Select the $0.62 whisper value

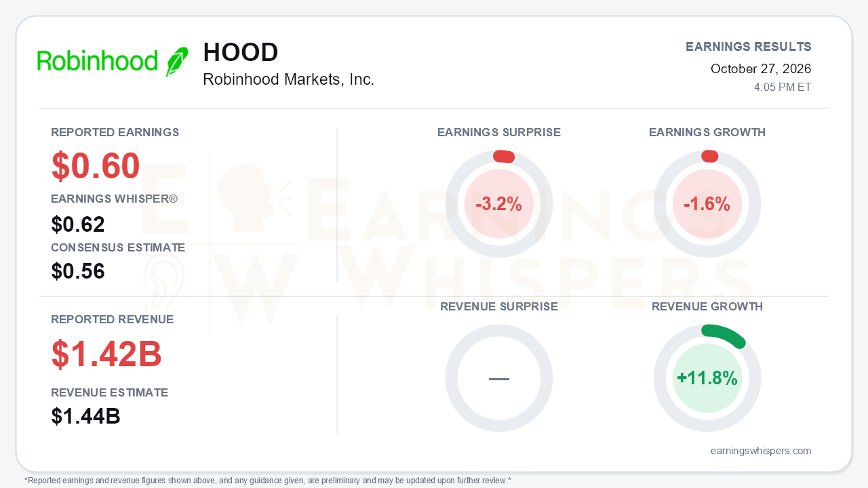pyautogui.click(x=78, y=224)
